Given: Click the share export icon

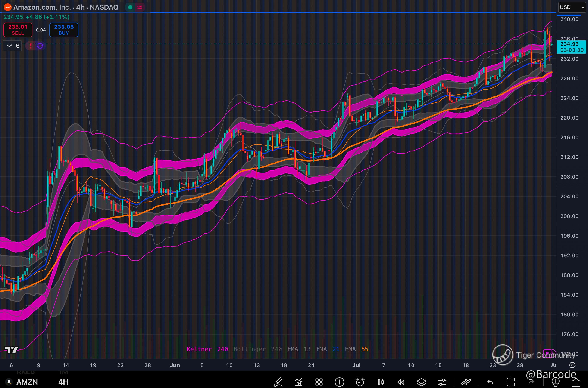Looking at the screenshot, I should 576,382.
